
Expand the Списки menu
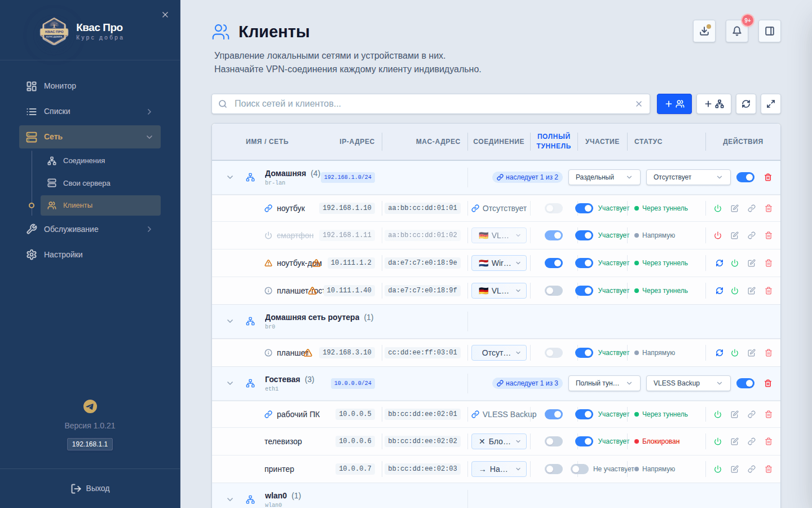point(90,111)
